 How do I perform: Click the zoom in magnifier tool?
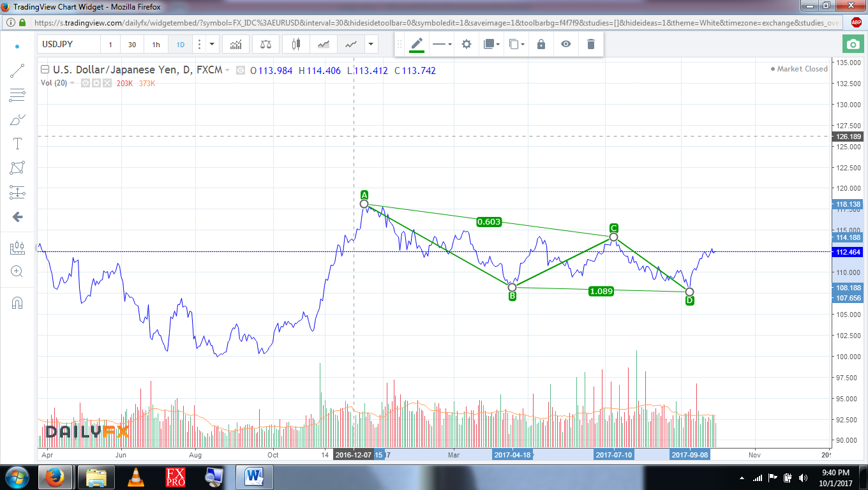17,272
